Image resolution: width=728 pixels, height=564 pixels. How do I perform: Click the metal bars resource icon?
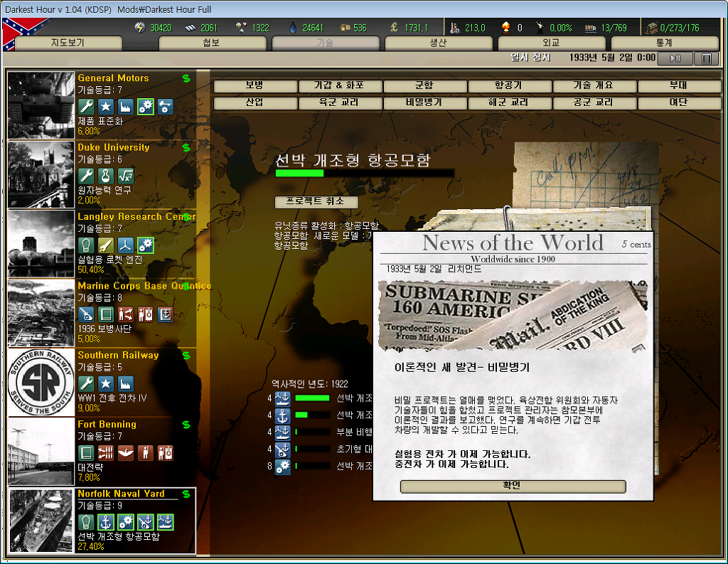[x=191, y=28]
